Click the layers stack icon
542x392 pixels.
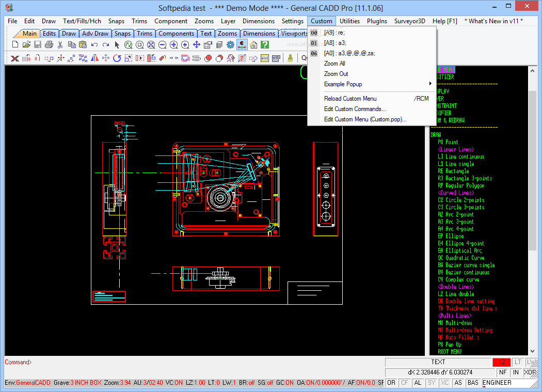[219, 44]
